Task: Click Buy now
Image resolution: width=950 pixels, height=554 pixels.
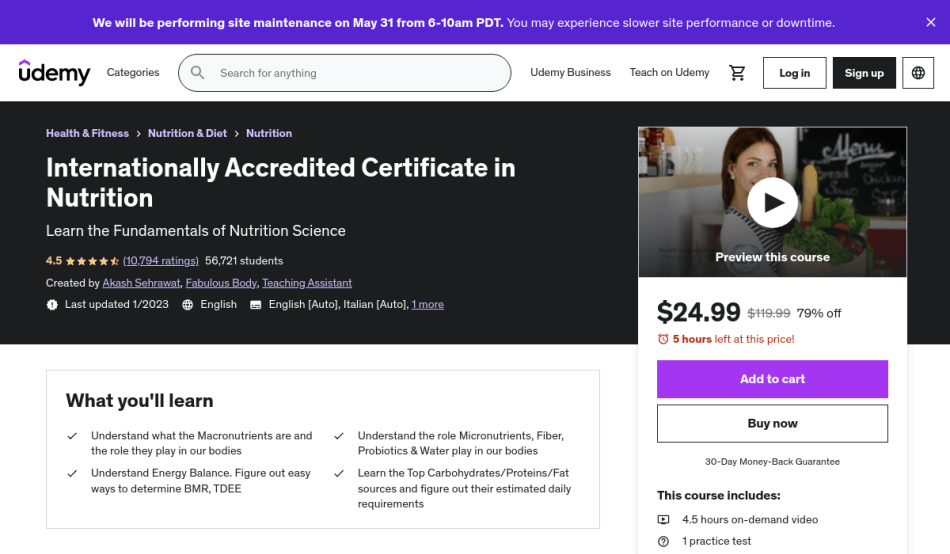Action: [772, 424]
